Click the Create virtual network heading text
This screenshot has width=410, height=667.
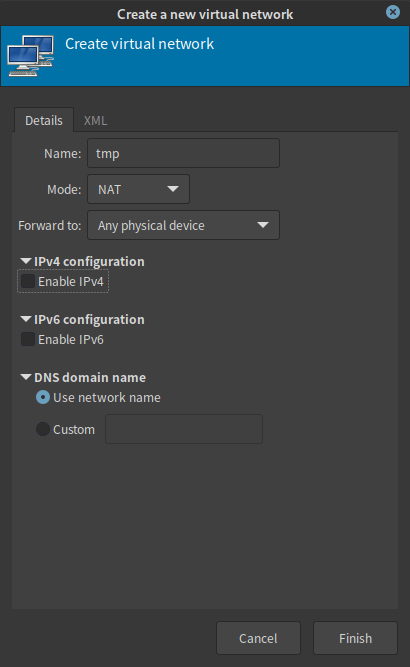coord(140,44)
